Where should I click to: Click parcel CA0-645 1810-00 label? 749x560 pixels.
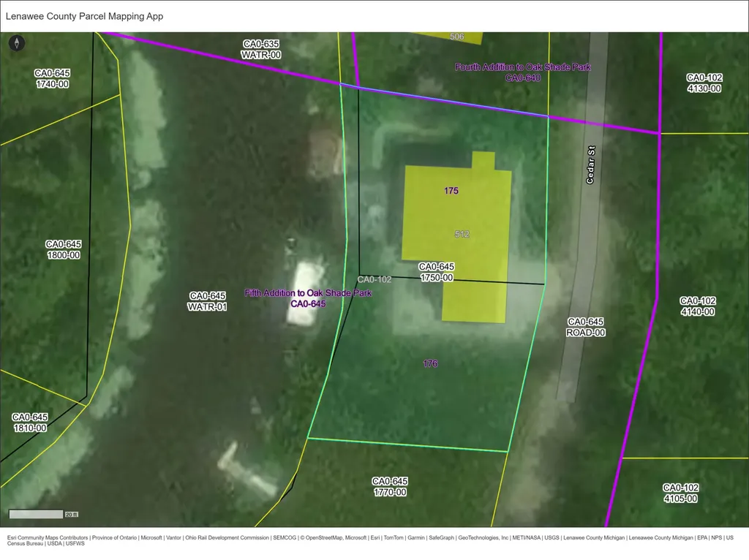pyautogui.click(x=29, y=423)
